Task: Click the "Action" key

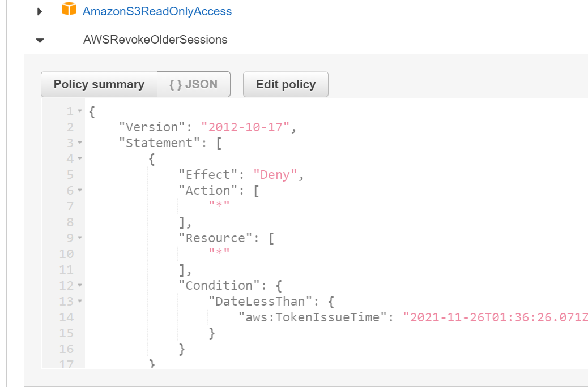Action: (208, 190)
